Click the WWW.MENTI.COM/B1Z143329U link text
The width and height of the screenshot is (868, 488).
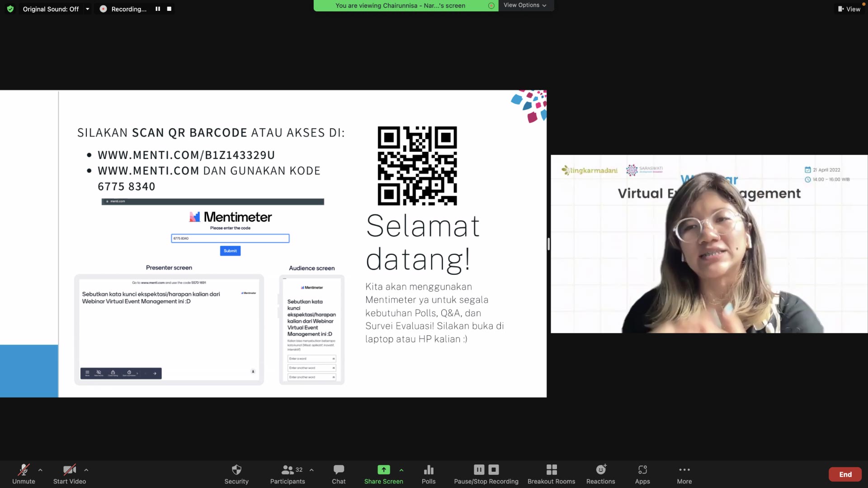click(x=186, y=155)
